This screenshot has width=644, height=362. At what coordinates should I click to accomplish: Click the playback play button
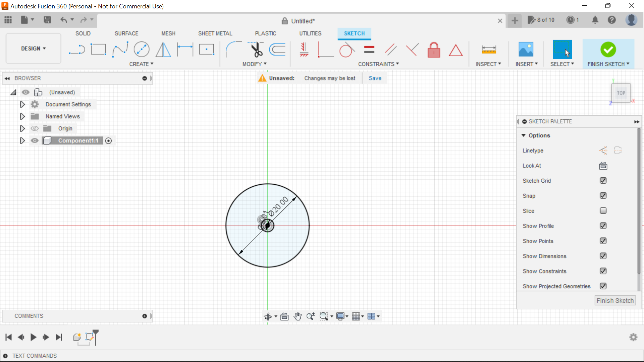[x=33, y=337]
